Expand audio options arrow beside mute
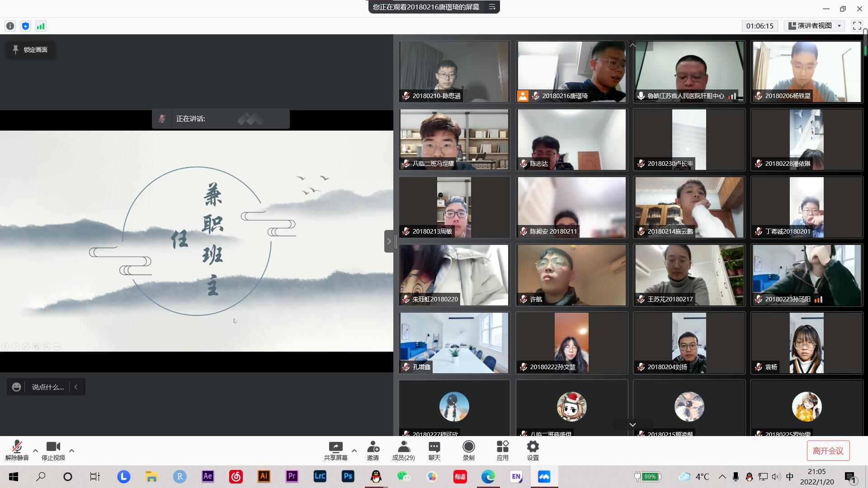This screenshot has width=868, height=488. tap(35, 450)
